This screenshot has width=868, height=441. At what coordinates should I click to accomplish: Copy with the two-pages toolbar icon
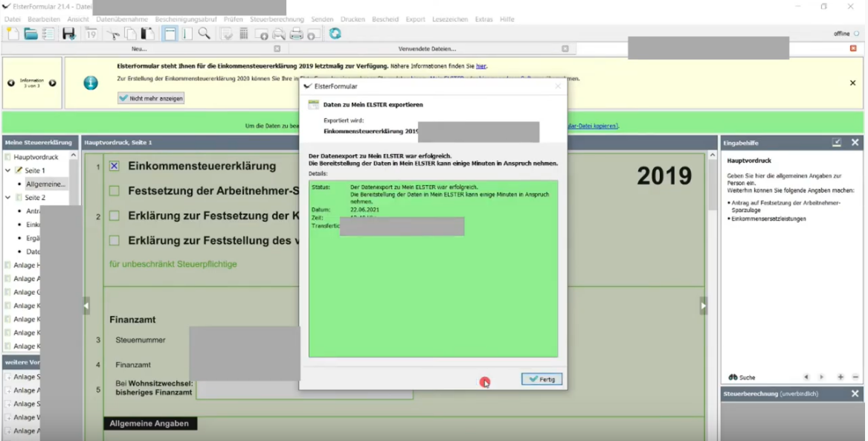131,33
